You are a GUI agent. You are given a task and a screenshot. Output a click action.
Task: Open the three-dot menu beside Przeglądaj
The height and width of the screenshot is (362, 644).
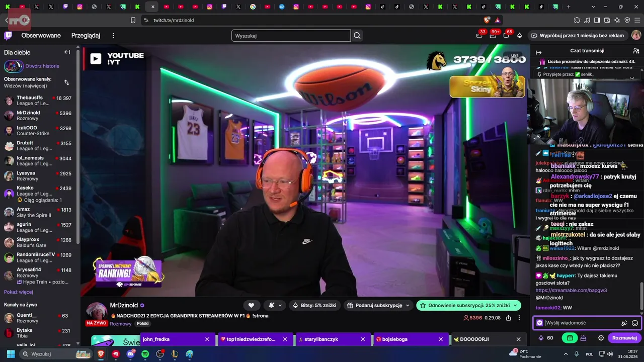click(x=113, y=36)
